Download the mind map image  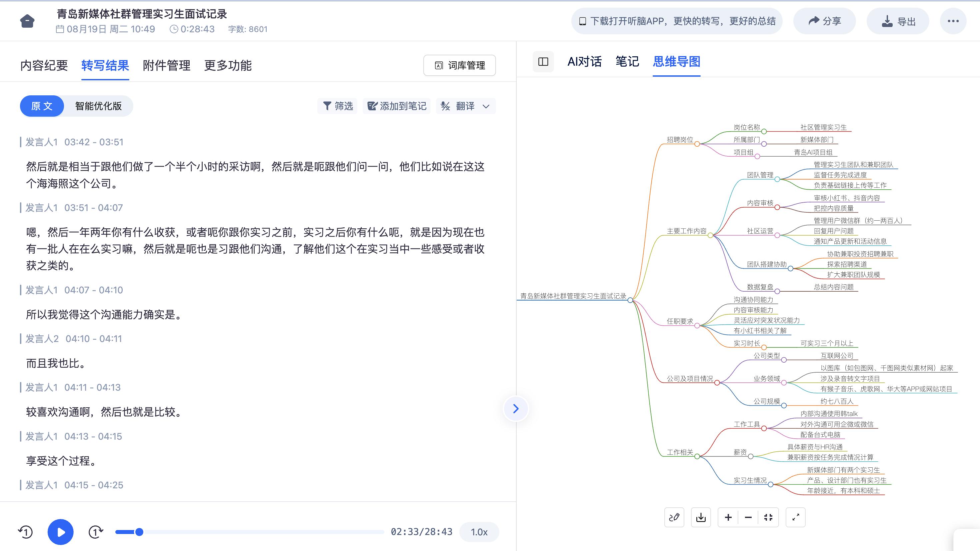(x=701, y=517)
